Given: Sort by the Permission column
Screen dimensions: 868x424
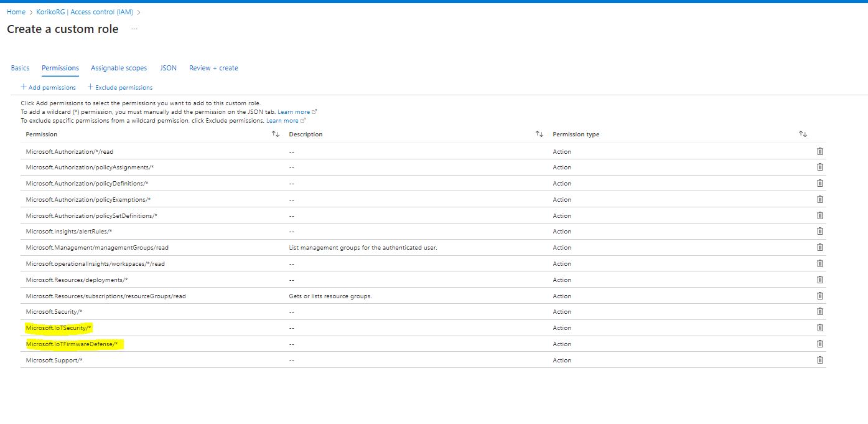Looking at the screenshot, I should point(276,134).
